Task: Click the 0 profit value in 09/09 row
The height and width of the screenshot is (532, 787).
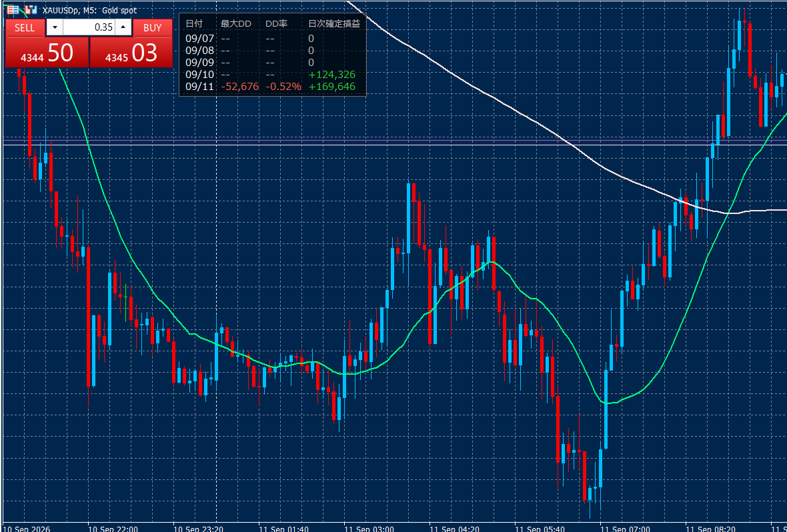Action: [x=311, y=63]
